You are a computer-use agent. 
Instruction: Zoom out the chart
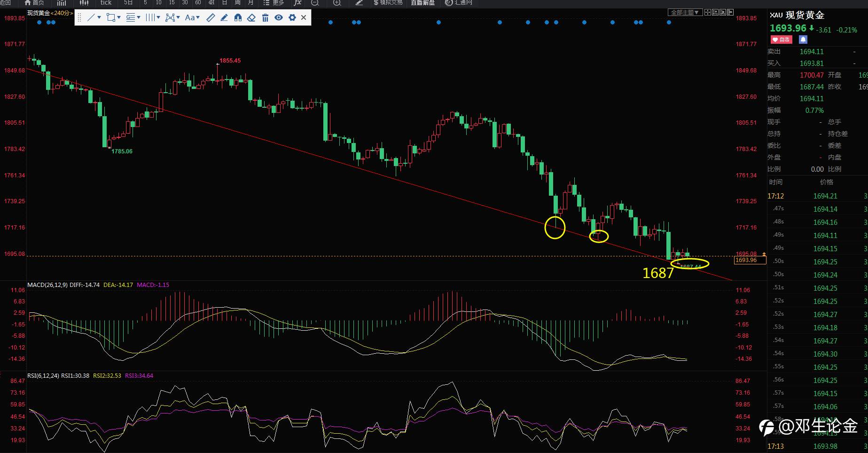315,2
